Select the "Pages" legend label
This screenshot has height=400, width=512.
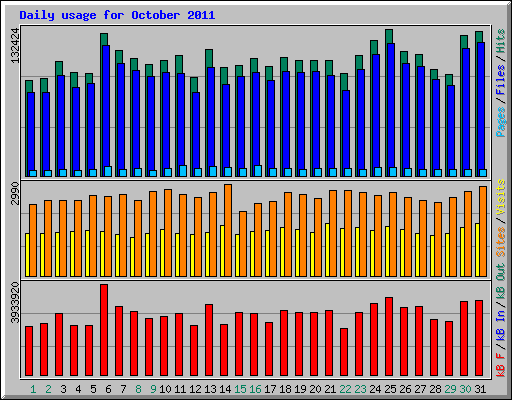coord(500,122)
